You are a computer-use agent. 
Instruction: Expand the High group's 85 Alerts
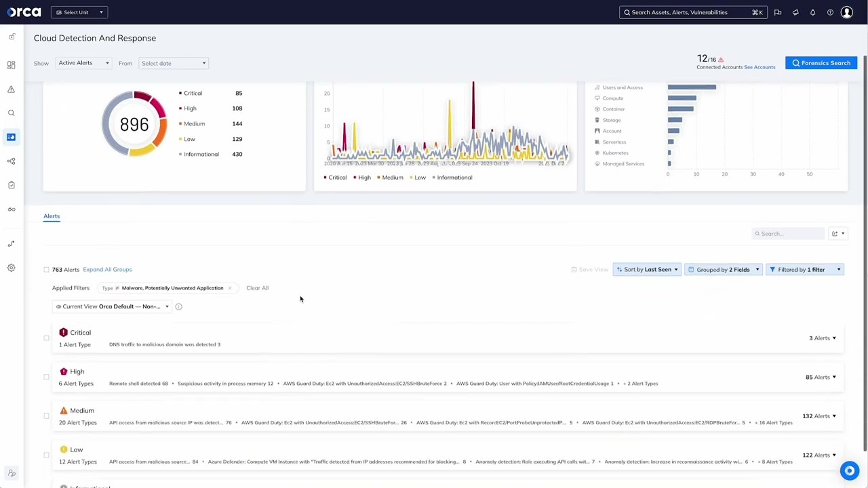pos(821,377)
